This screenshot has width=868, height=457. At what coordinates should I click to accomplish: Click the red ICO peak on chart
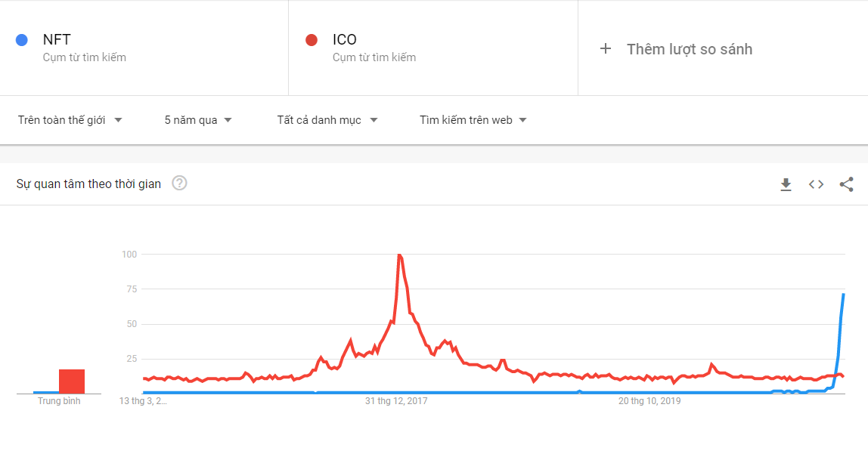click(398, 255)
